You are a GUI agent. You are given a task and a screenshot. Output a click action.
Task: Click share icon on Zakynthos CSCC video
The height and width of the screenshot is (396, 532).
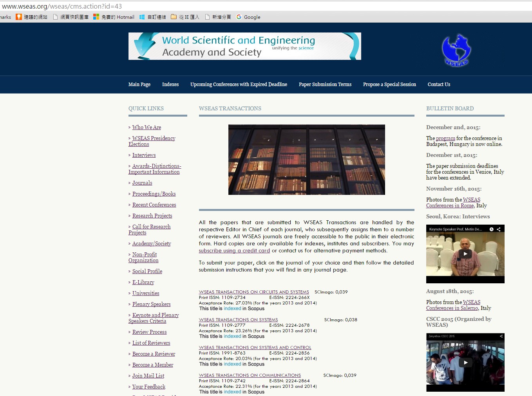501,336
